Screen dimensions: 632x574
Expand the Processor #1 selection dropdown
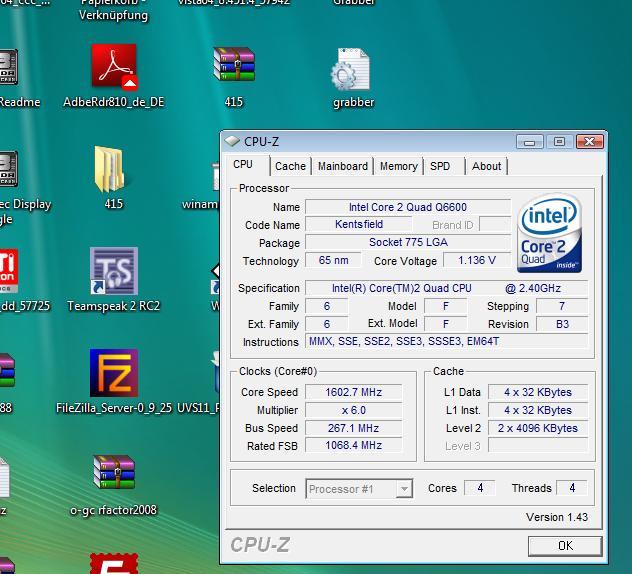tap(403, 489)
